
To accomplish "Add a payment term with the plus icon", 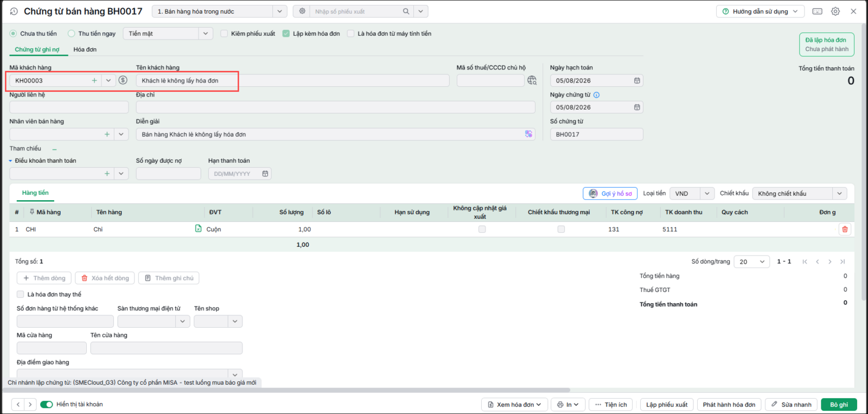I will pyautogui.click(x=107, y=174).
